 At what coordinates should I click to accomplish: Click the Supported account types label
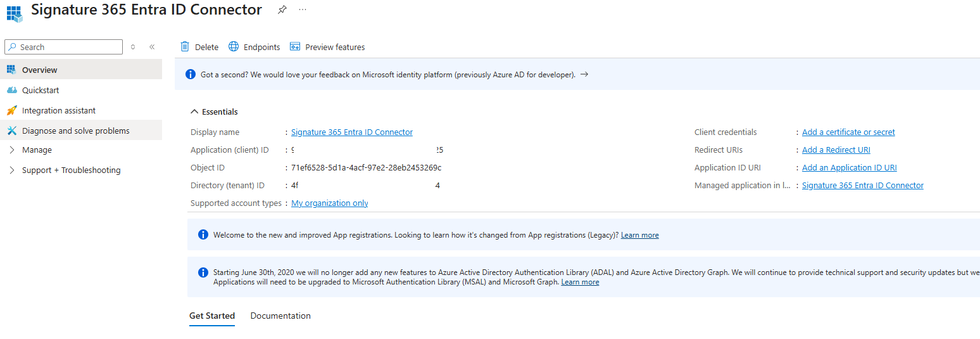pos(236,203)
